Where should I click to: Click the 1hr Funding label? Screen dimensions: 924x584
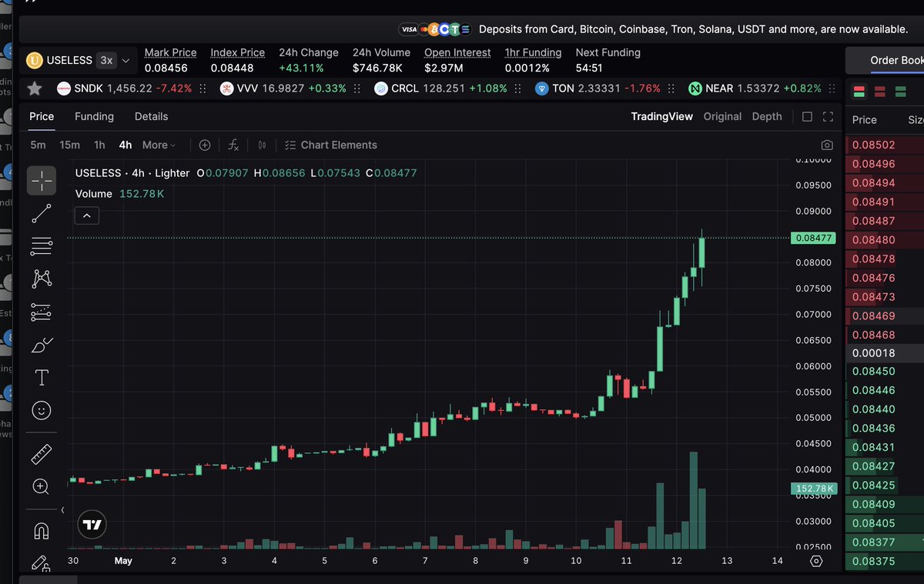point(533,52)
